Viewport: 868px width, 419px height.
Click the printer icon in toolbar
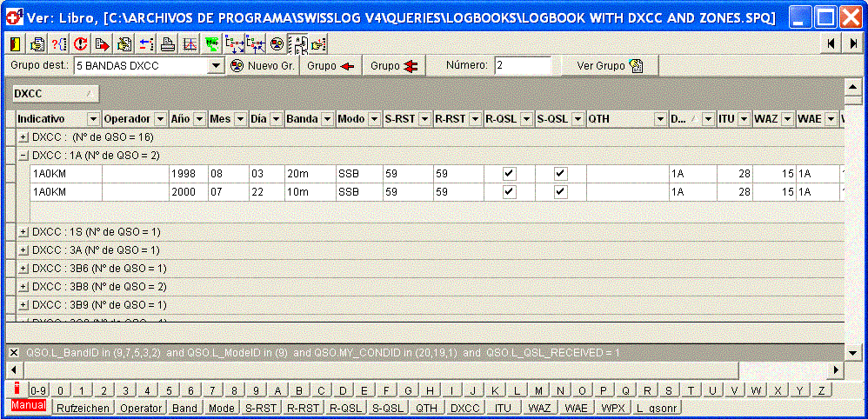[167, 43]
